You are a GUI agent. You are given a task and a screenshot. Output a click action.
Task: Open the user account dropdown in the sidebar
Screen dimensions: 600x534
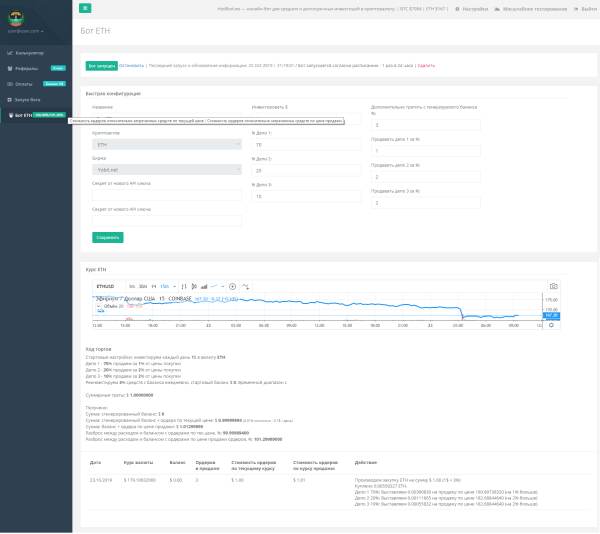pos(23,32)
